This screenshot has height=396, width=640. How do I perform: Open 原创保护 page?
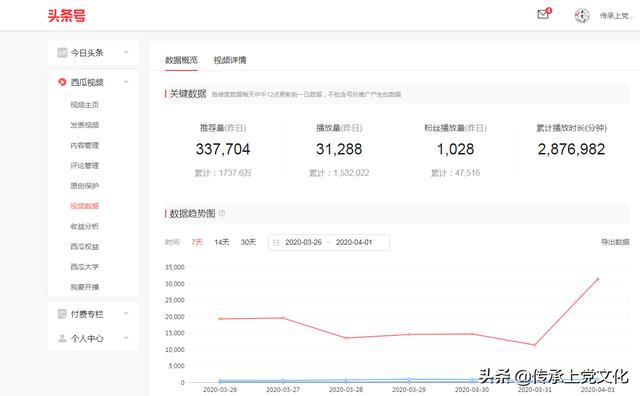84,186
